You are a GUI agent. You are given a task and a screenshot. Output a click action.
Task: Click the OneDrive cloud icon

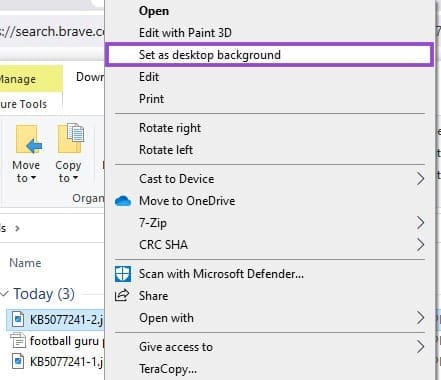point(122,201)
